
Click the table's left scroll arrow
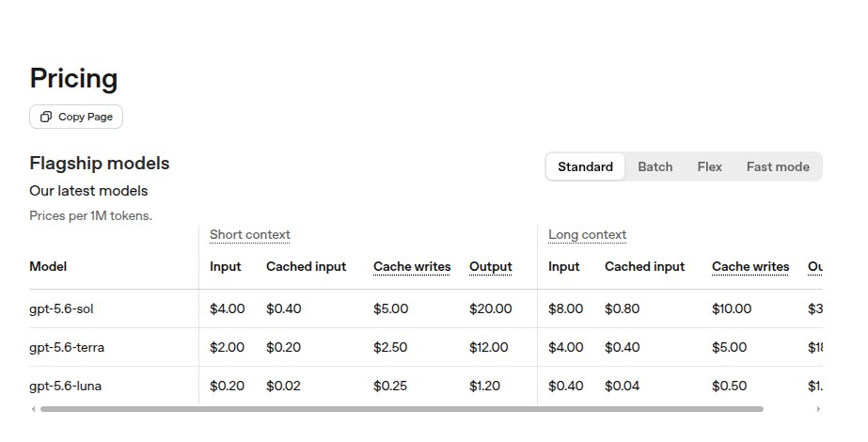click(33, 409)
